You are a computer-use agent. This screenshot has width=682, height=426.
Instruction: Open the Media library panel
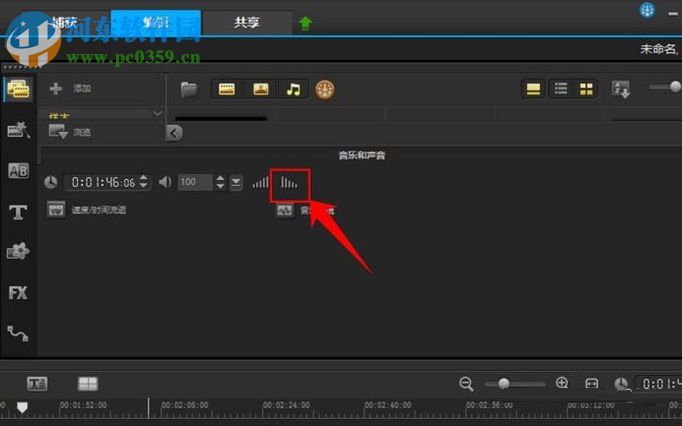tap(18, 89)
